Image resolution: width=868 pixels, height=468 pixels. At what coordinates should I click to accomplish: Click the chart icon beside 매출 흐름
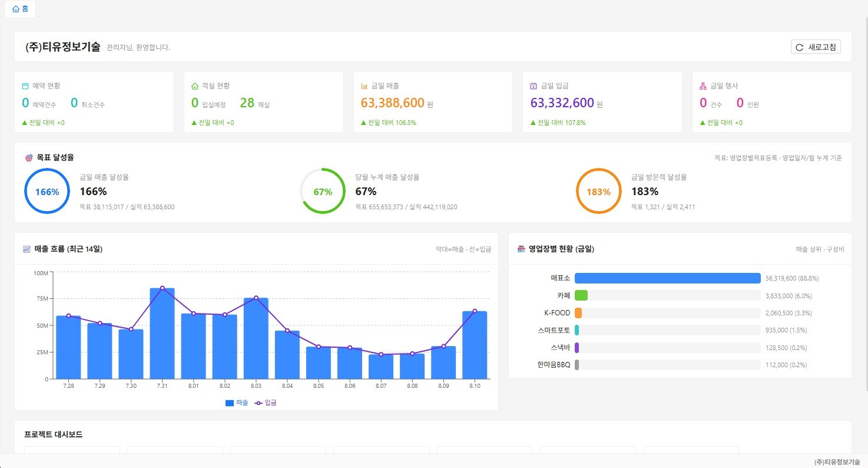27,249
